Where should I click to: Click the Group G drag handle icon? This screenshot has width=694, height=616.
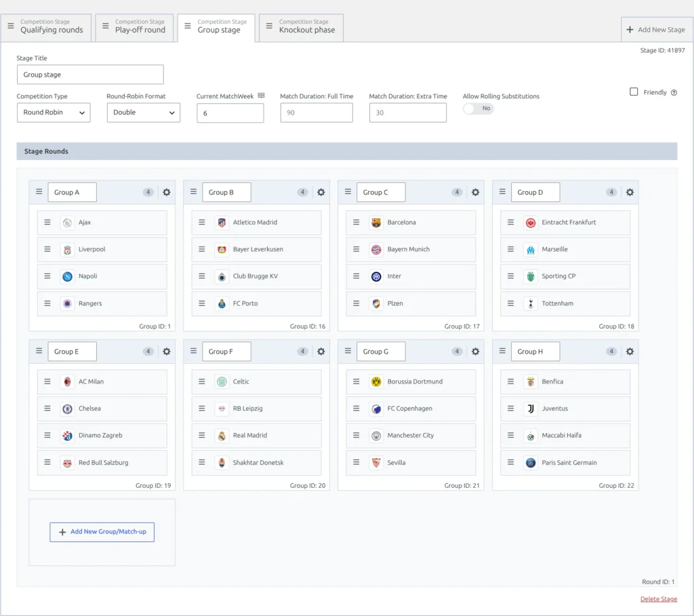click(348, 351)
